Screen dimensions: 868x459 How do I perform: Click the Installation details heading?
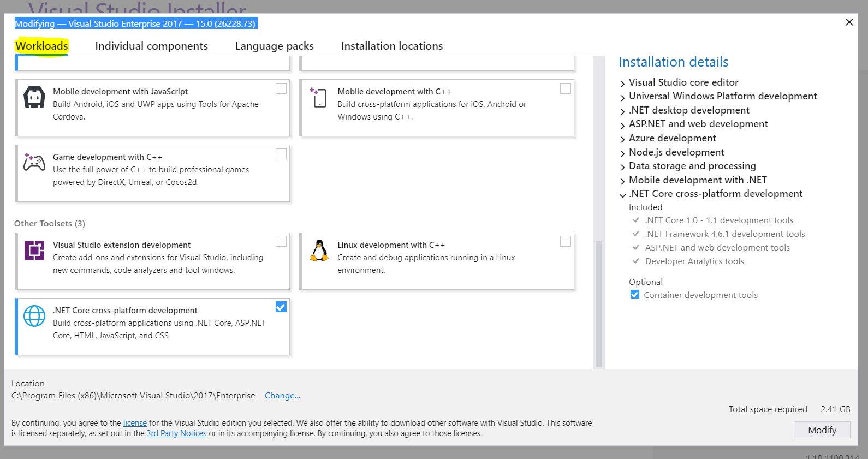(x=674, y=62)
